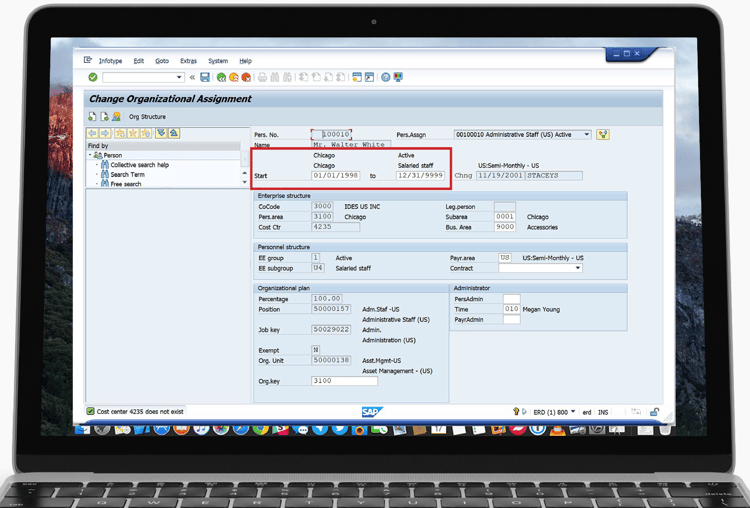The width and height of the screenshot is (750, 508).
Task: Click the PersAdmin input field
Action: pos(511,299)
